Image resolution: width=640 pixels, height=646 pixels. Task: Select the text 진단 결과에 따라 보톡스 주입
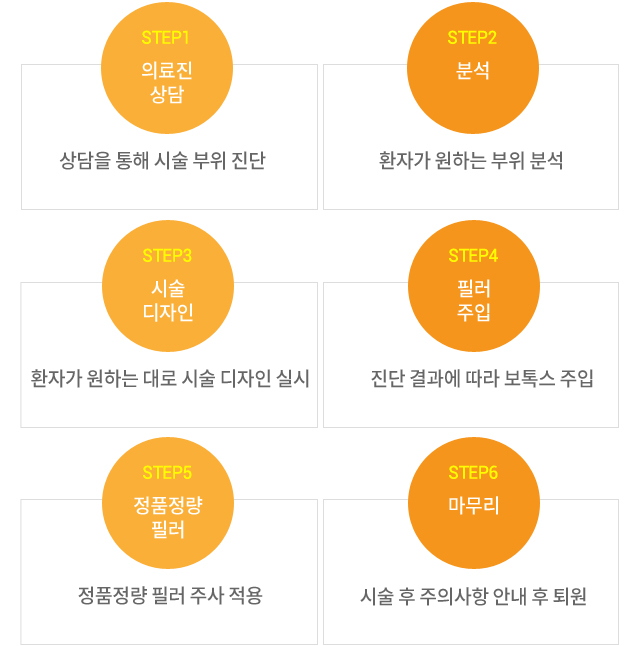[x=482, y=378]
